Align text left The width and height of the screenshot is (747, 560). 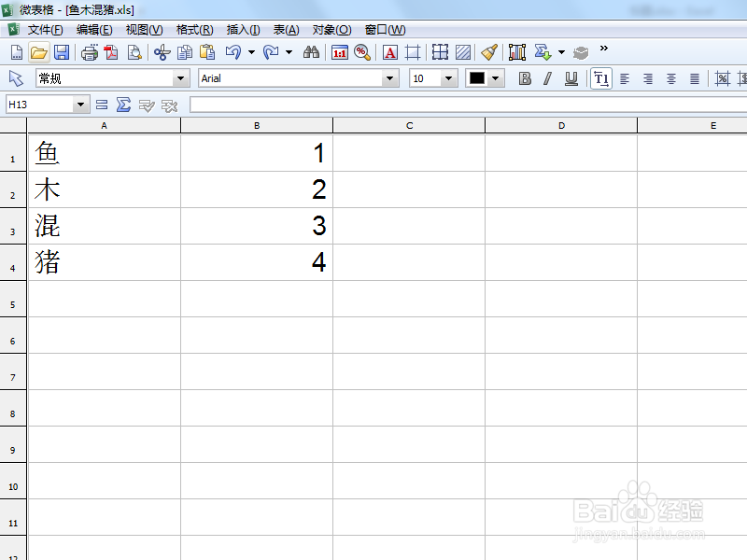click(625, 78)
